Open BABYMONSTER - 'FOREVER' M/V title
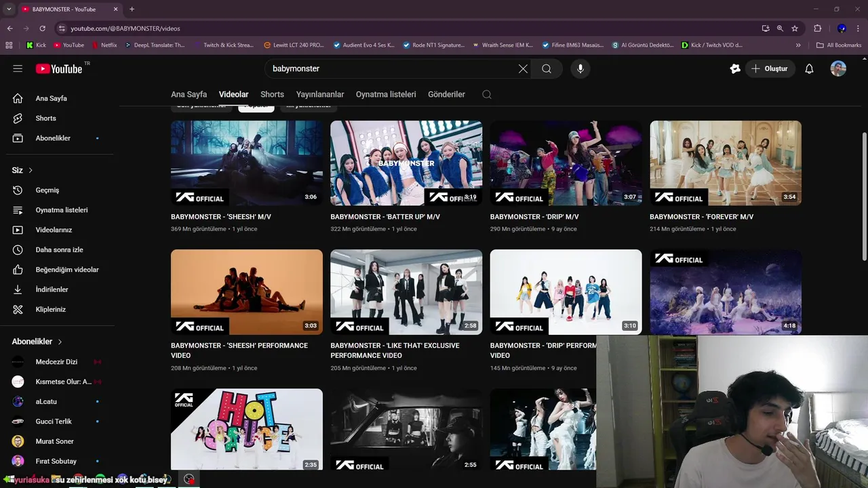 tap(701, 217)
